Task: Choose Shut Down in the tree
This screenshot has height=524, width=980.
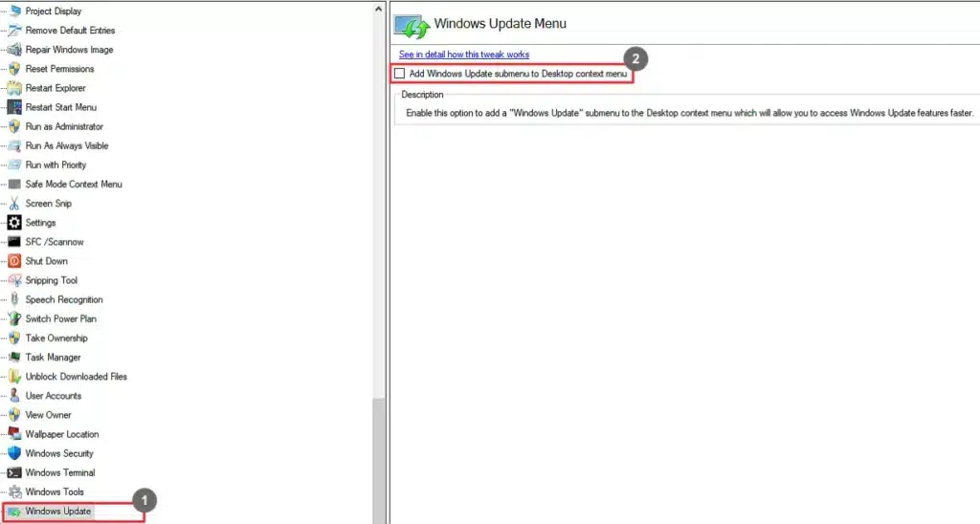Action: pyautogui.click(x=46, y=261)
